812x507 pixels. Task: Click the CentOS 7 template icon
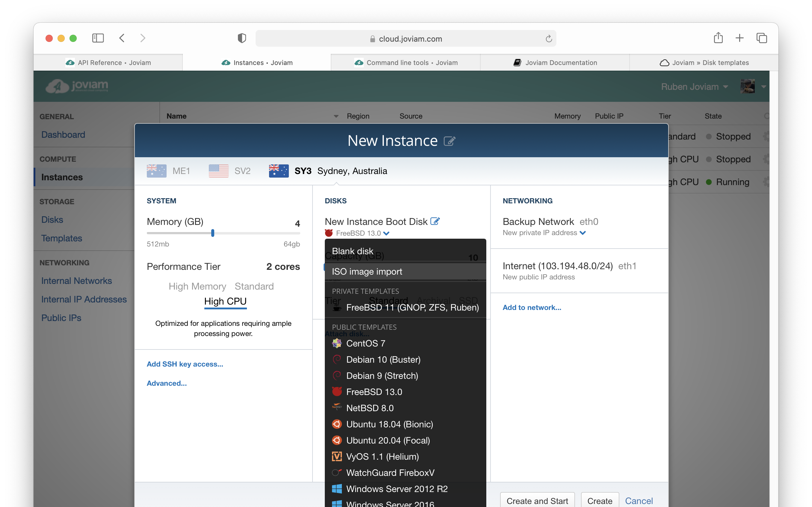coord(337,343)
